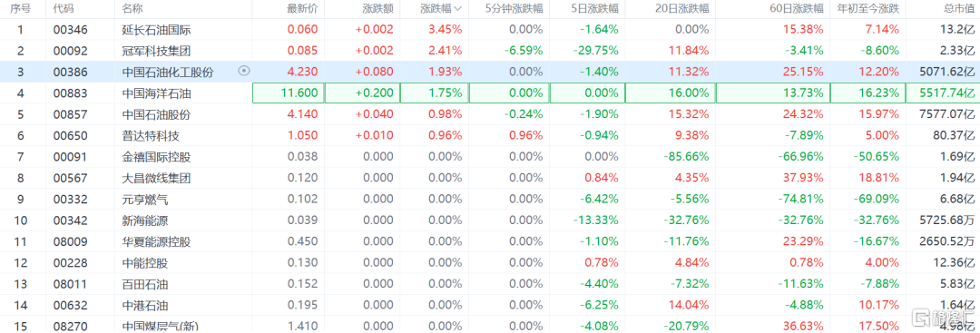Open the 普达特科技 stock row
Image resolution: width=980 pixels, height=333 pixels.
[490, 136]
